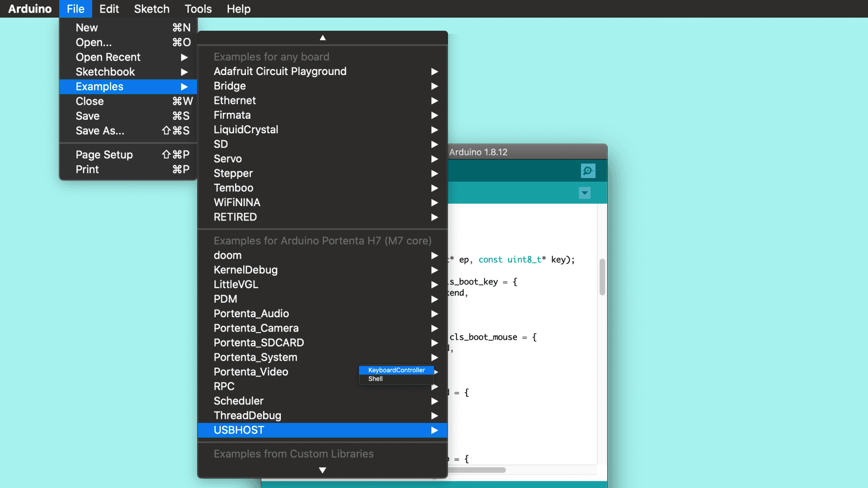Click the Arduino application menu
Image resolution: width=868 pixels, height=488 pixels.
coord(30,9)
